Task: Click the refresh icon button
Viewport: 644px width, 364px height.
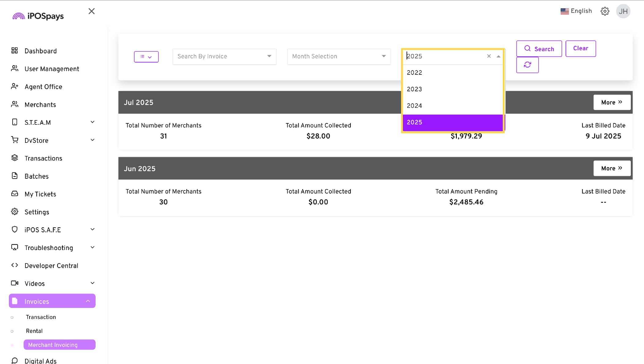Action: point(527,65)
